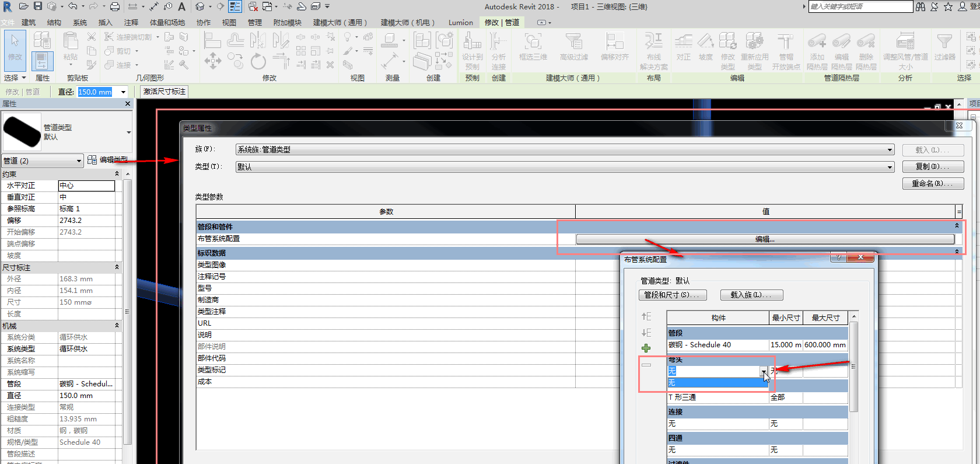Save the project with the floppy disk icon

[38, 6]
